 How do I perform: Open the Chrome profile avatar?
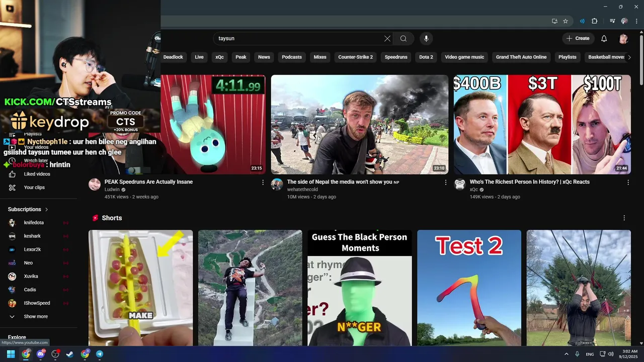[624, 21]
